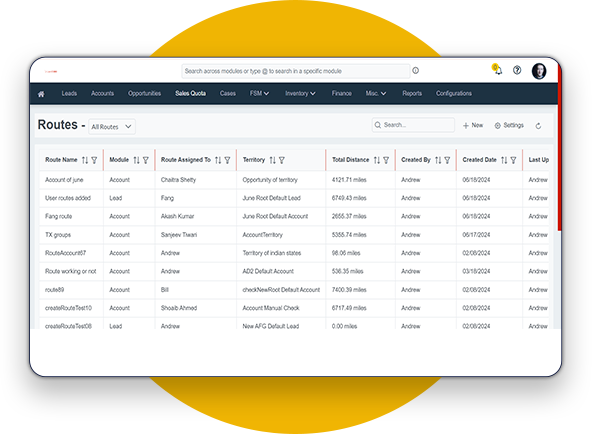This screenshot has height=434, width=592.
Task: Focus the Routes search box
Action: point(413,125)
